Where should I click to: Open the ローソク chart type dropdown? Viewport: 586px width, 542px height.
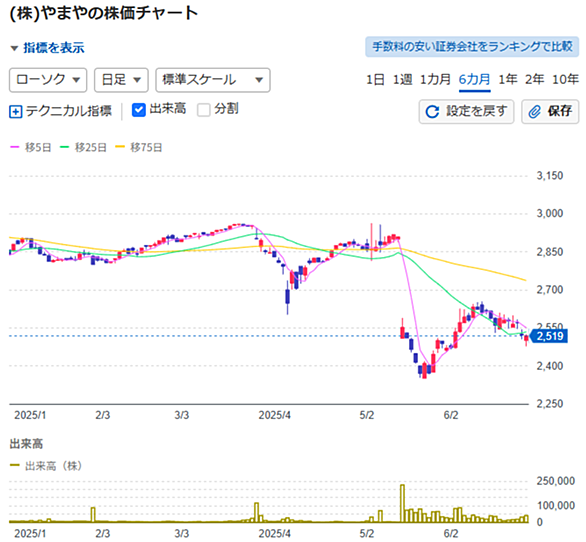[x=48, y=80]
